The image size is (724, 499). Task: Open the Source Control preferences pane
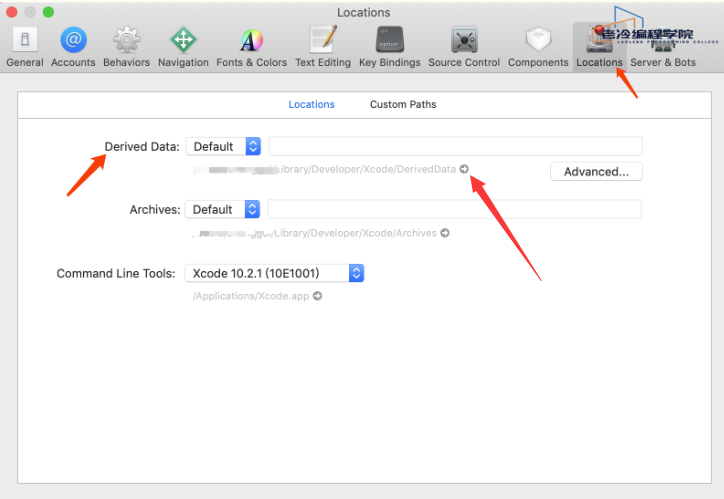464,47
